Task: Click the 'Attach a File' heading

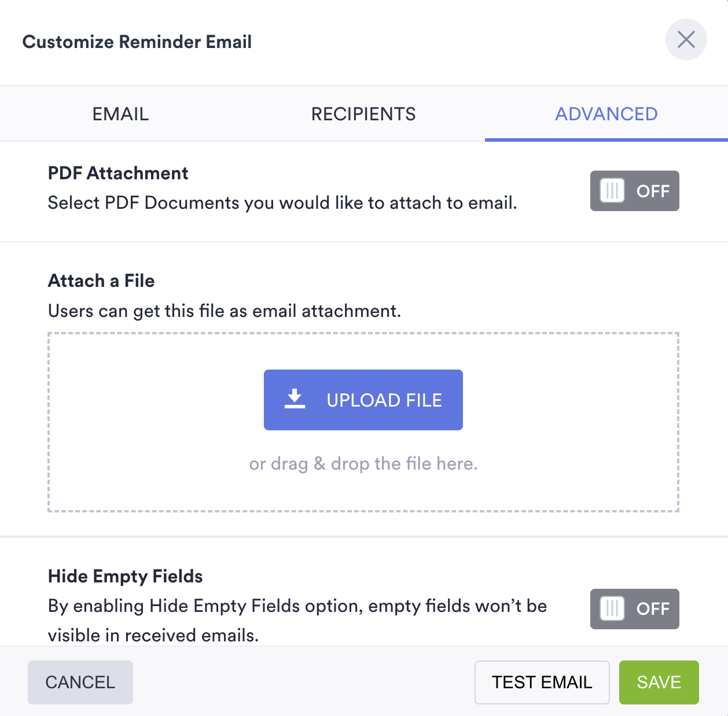Action: (x=101, y=281)
